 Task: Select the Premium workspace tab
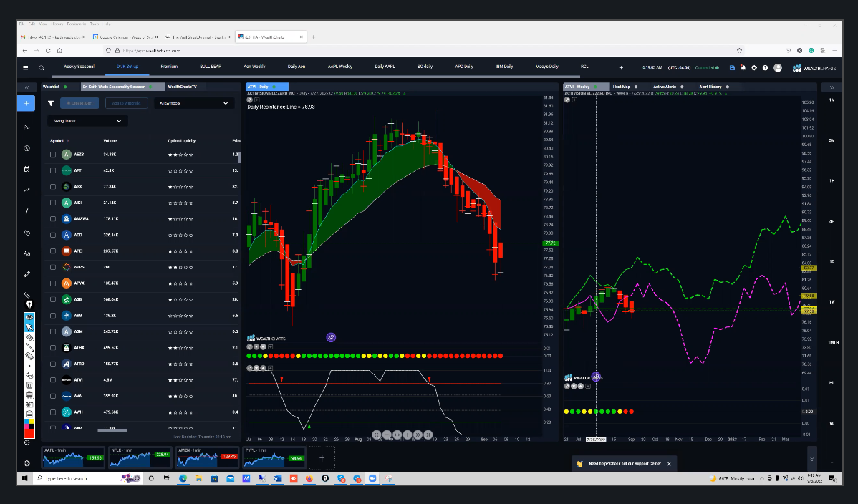coord(169,67)
